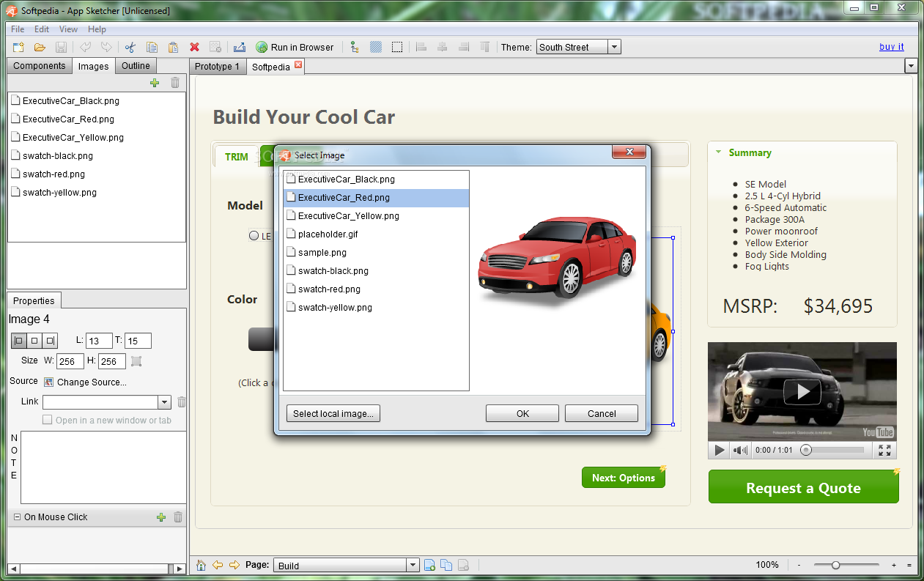The width and height of the screenshot is (924, 581).
Task: Open a project folder icon
Action: click(x=40, y=47)
